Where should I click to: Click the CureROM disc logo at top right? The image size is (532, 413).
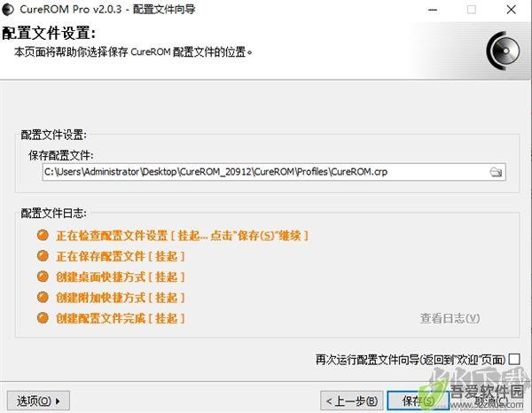coord(503,51)
